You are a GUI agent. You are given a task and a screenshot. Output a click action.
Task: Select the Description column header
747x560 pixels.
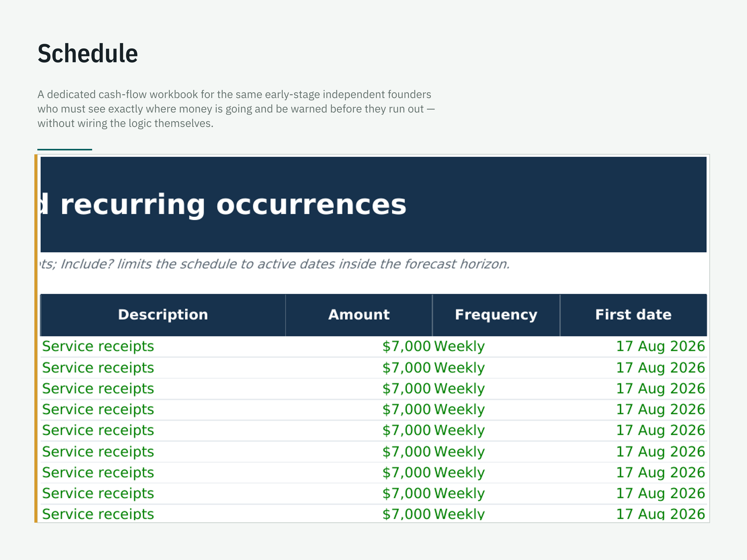(x=163, y=315)
